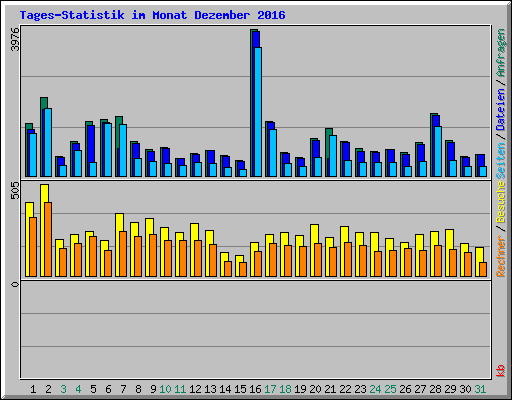Viewport: 512px width, 400px height.
Task: Click day 15 on the x-axis
Action: point(240,389)
